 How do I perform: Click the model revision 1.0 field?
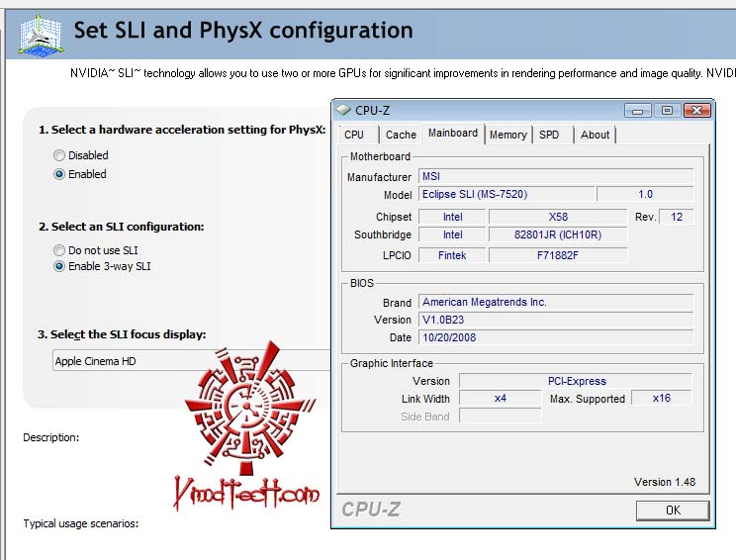pos(645,194)
